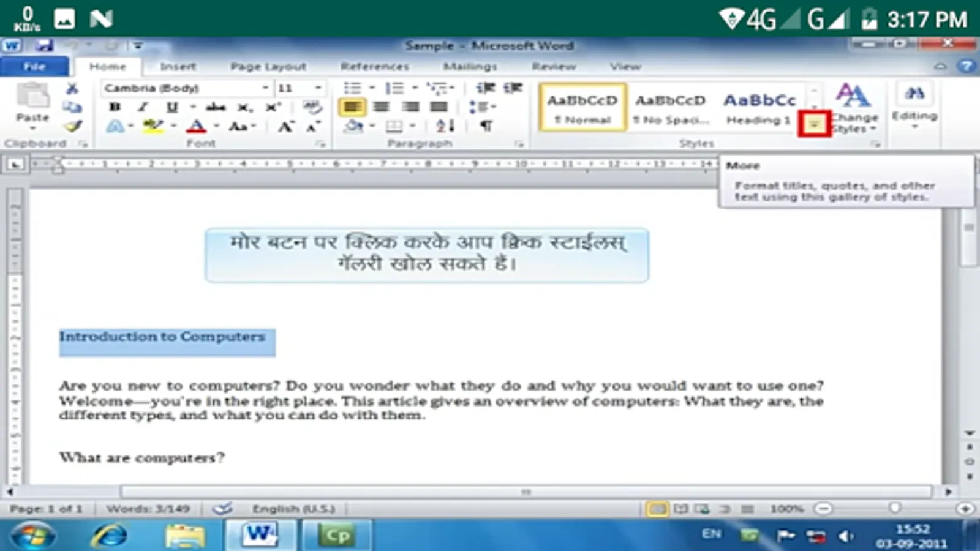Toggle Bold formatting
This screenshot has width=980, height=551.
115,107
